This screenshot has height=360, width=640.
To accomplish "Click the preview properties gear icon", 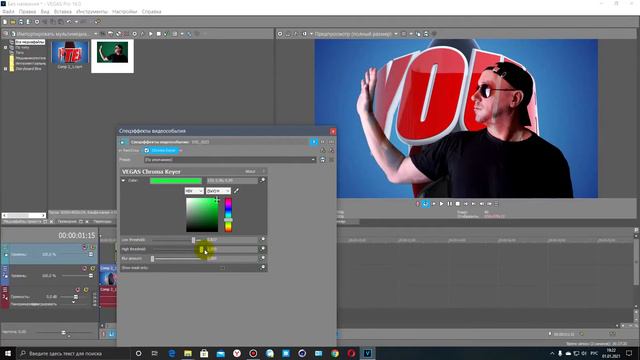I will tap(280, 34).
